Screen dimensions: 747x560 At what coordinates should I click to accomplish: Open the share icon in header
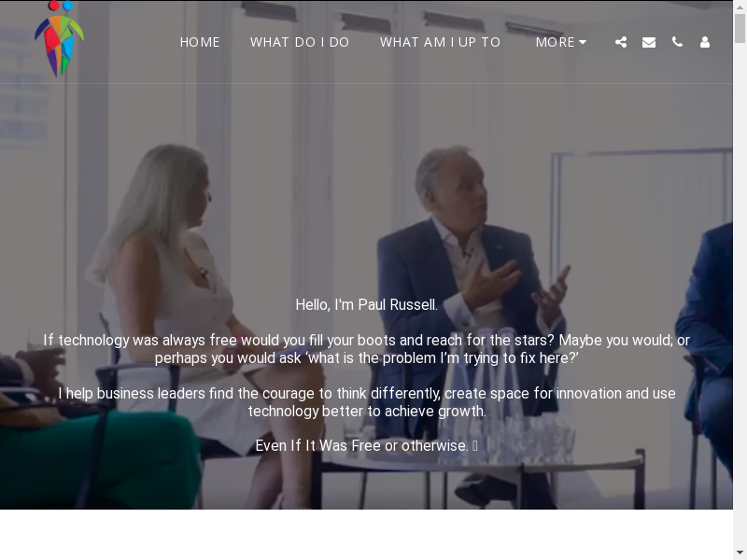621,42
